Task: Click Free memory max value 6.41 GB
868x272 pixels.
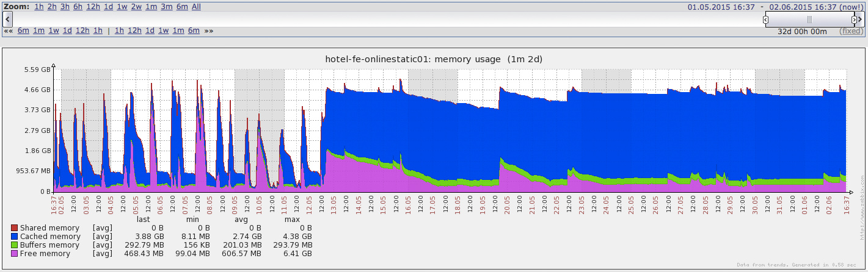Action: [x=297, y=254]
